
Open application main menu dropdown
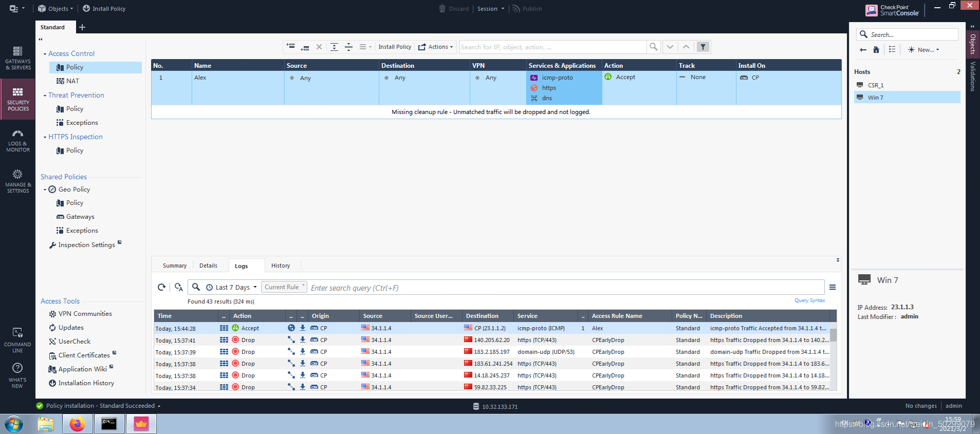(17, 9)
